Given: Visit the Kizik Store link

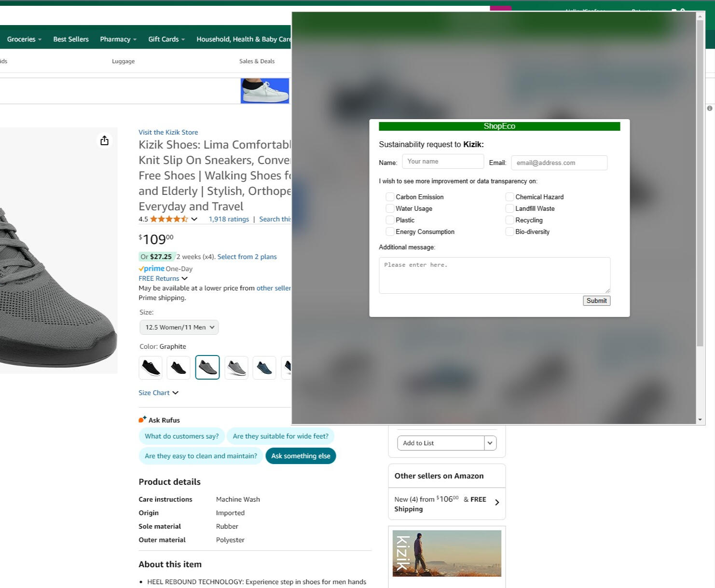Looking at the screenshot, I should click(x=168, y=132).
